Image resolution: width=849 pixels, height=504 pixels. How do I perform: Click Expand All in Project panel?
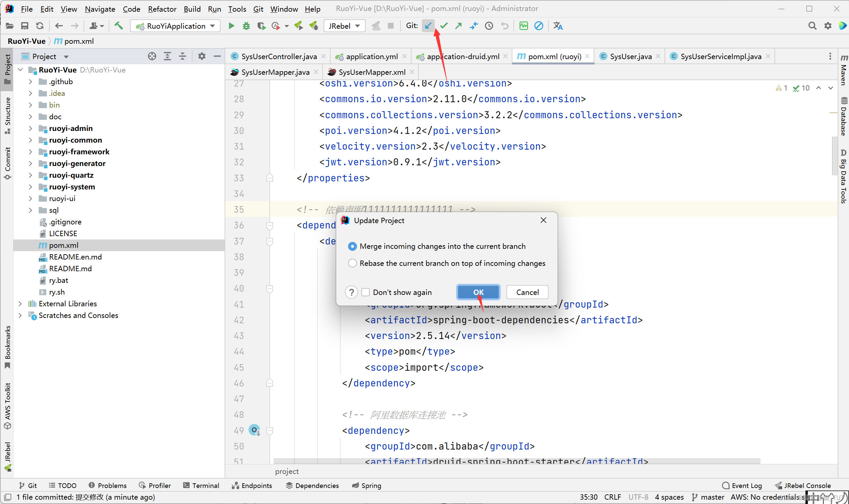coord(167,56)
